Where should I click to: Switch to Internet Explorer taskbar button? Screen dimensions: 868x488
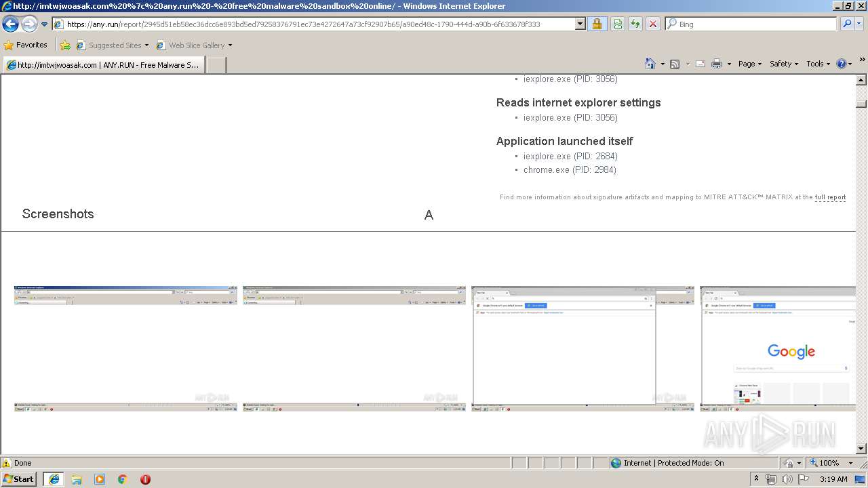54,479
